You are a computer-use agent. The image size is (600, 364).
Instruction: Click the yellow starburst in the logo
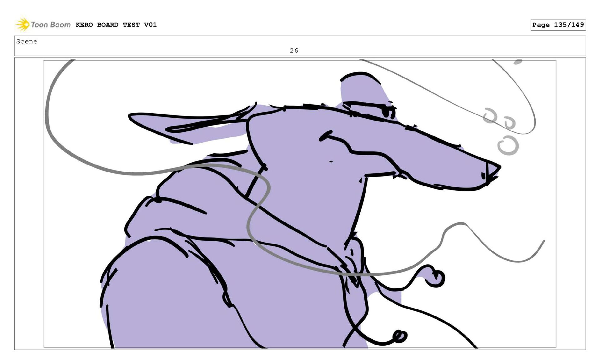22,24
